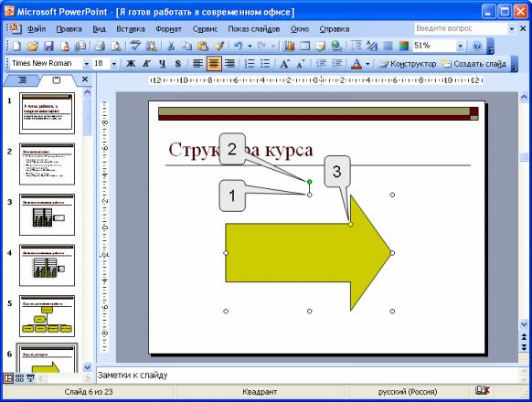Toggle show formatting (A with slash icon)
Image resolution: width=532 pixels, height=402 pixels.
372,46
